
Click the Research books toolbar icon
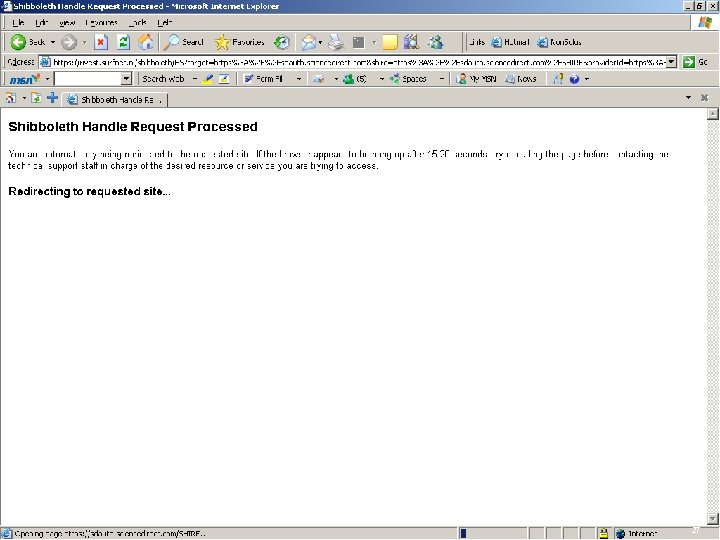click(411, 42)
